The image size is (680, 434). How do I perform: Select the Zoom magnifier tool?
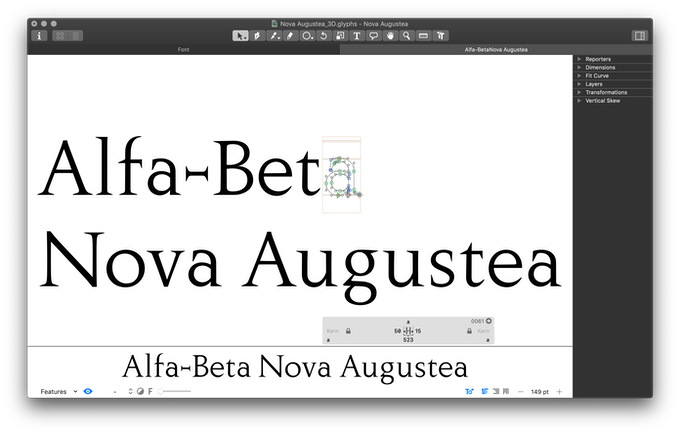click(407, 36)
